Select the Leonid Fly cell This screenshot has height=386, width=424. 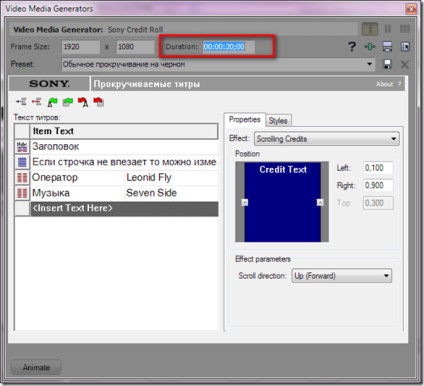(172, 178)
